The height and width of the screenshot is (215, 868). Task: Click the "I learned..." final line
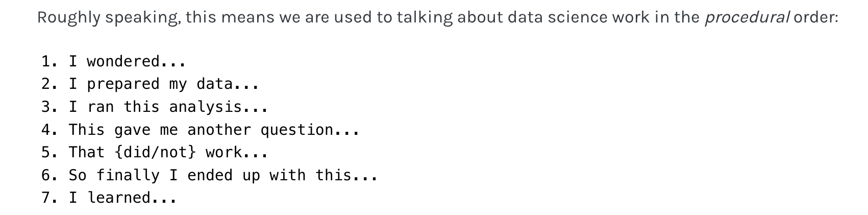click(x=122, y=198)
